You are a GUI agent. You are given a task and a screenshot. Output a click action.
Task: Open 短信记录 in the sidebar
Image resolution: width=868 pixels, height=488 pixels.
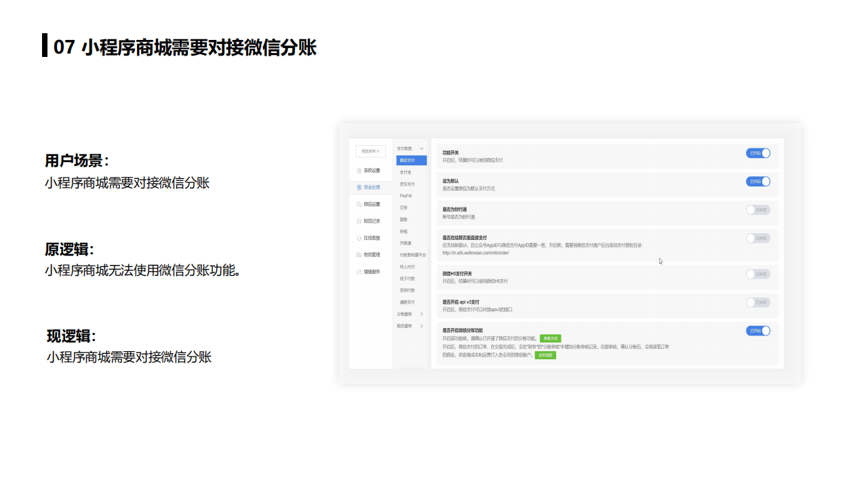[x=370, y=221]
